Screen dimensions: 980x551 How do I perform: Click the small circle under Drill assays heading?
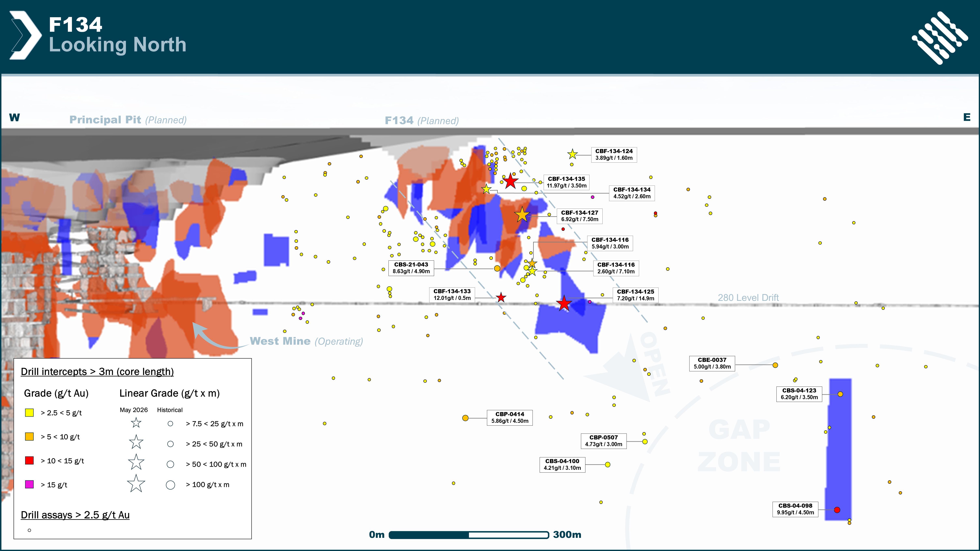(29, 531)
